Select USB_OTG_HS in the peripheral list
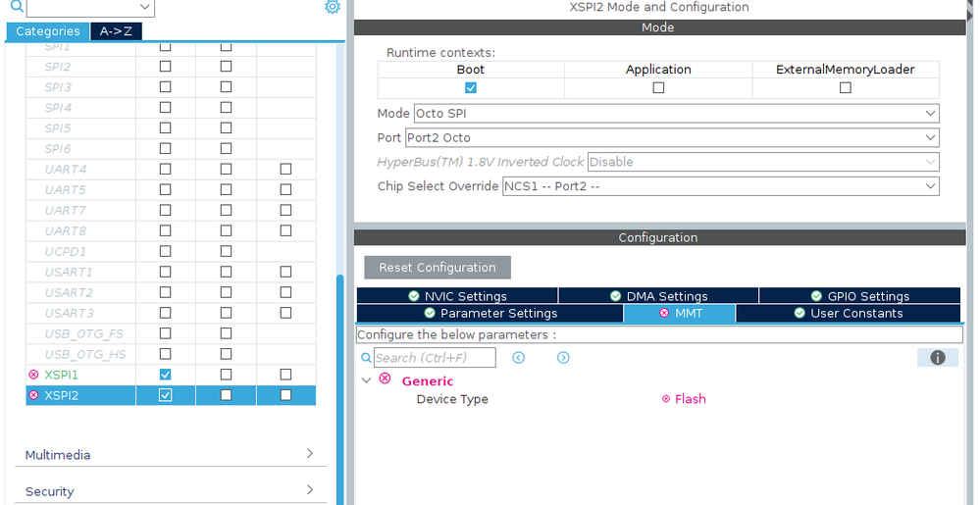This screenshot has width=980, height=505. tap(85, 354)
